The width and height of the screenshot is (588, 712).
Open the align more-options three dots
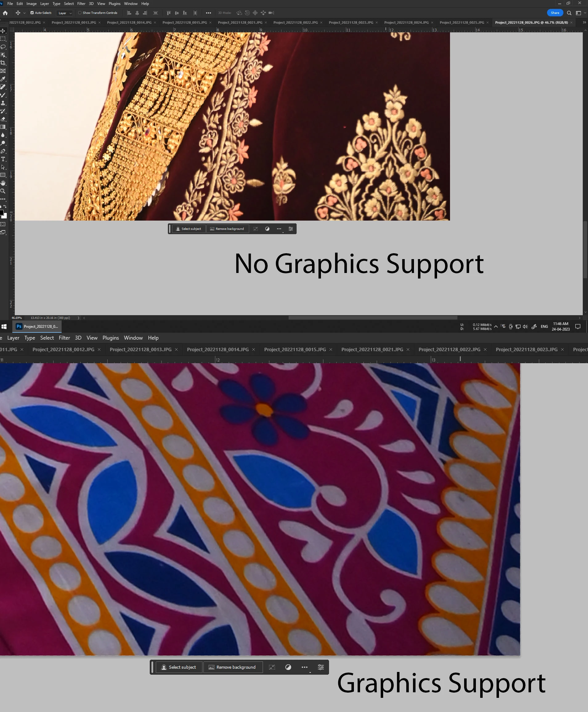point(208,13)
